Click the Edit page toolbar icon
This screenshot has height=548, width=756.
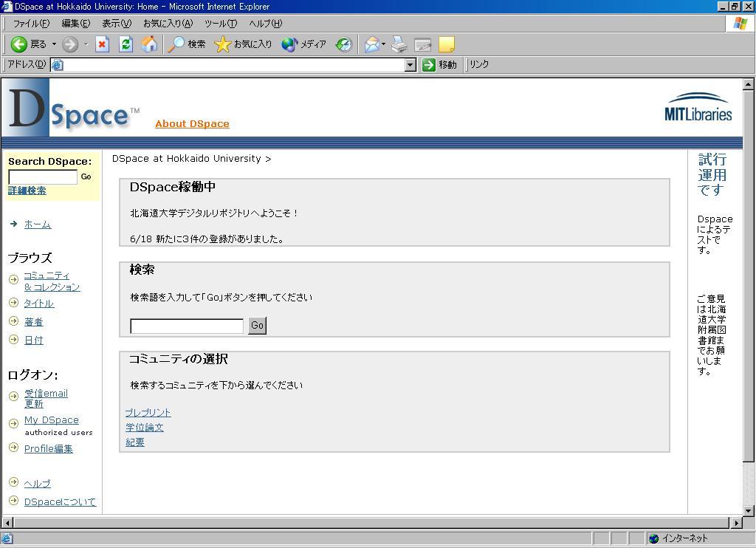coord(423,44)
